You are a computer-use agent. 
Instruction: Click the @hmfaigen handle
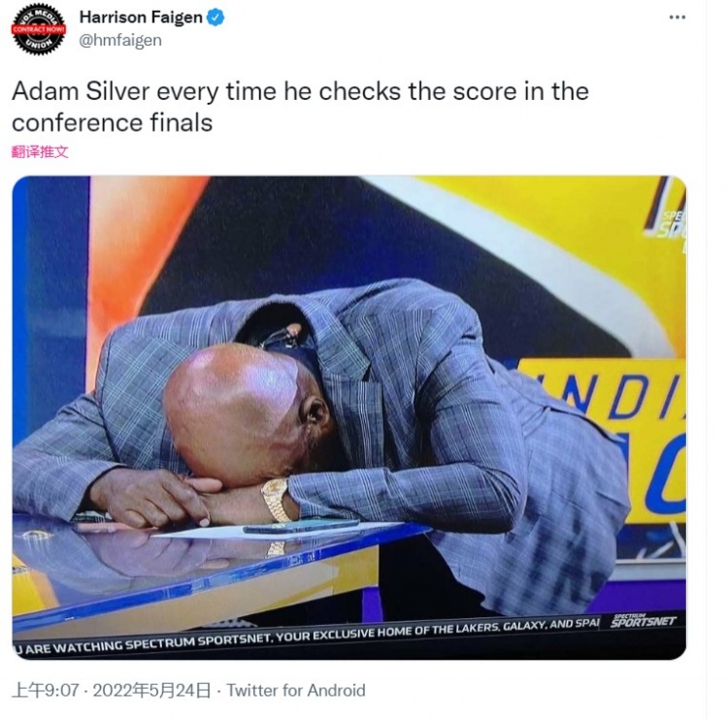[120, 41]
